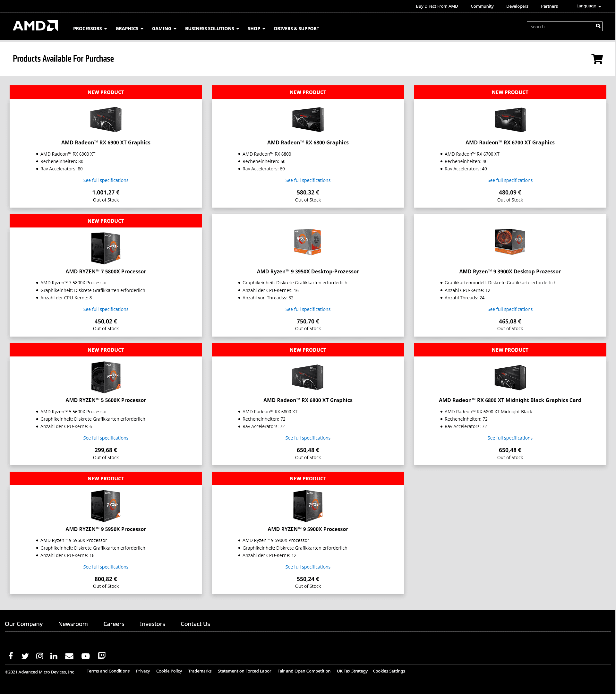See full specifications for Ryzen 9 3950X
The width and height of the screenshot is (616, 694).
308,309
